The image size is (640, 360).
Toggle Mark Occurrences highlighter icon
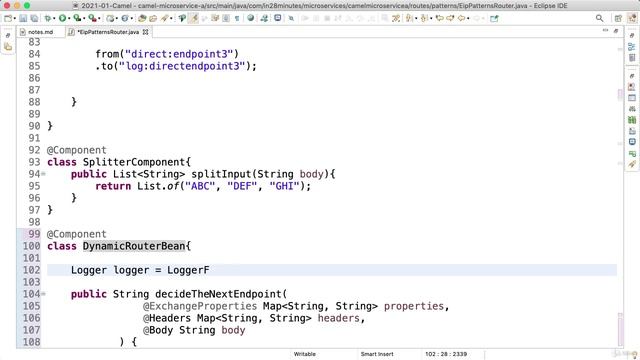click(193, 18)
